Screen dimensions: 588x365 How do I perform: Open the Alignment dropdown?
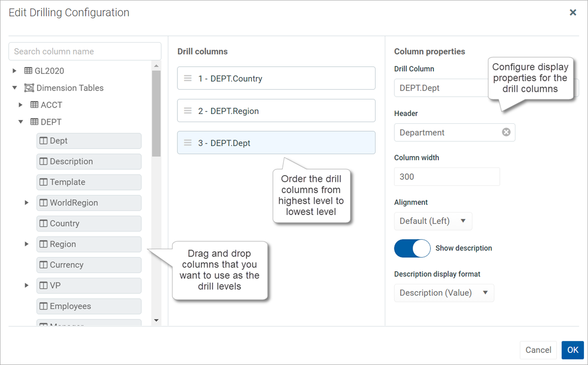pos(433,221)
